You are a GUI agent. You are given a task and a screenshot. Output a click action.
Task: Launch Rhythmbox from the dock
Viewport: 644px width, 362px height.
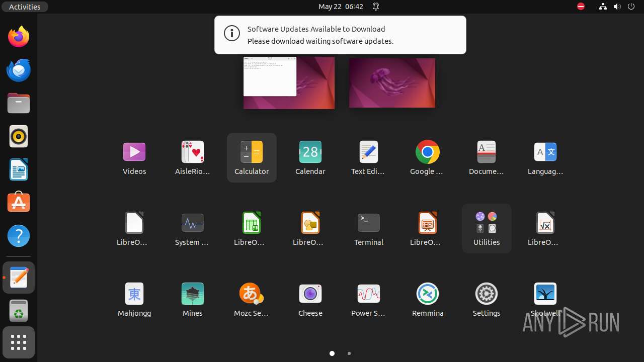pyautogui.click(x=19, y=136)
